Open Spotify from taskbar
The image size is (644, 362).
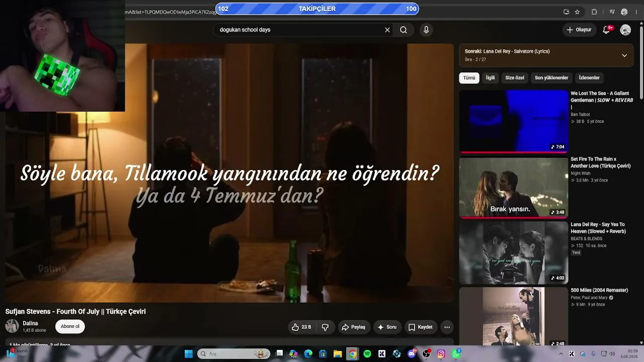click(x=367, y=354)
